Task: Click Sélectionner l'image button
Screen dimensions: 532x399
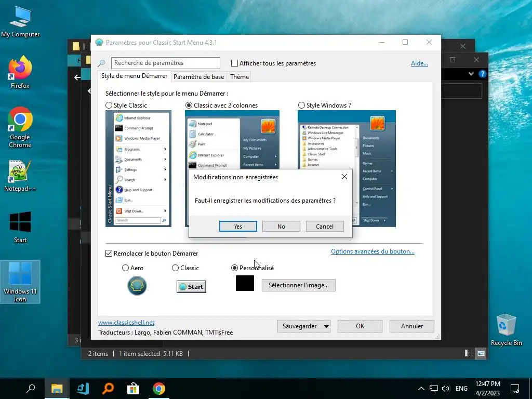Action: click(299, 285)
